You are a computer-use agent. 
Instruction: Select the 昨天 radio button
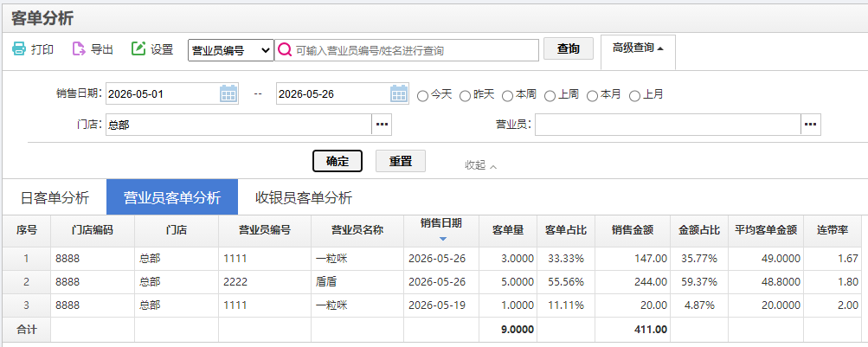465,96
